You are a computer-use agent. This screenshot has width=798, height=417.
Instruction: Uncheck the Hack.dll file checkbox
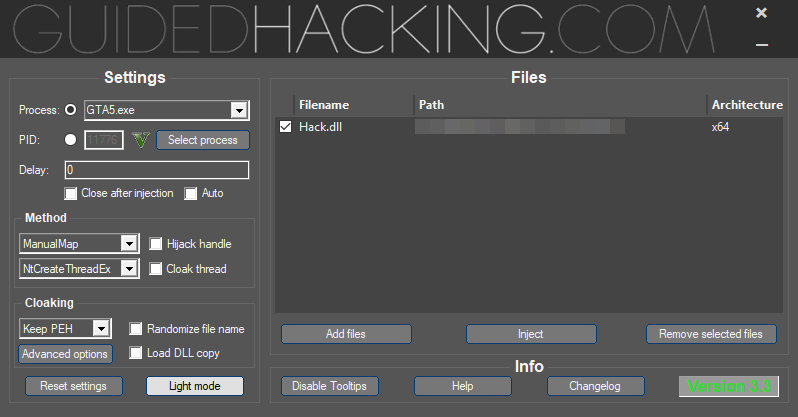coord(286,127)
